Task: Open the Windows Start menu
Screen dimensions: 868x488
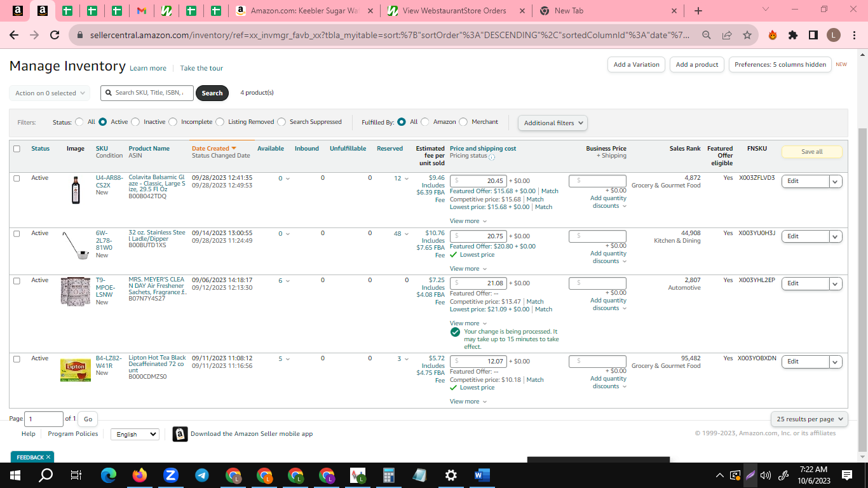Action: tap(15, 475)
